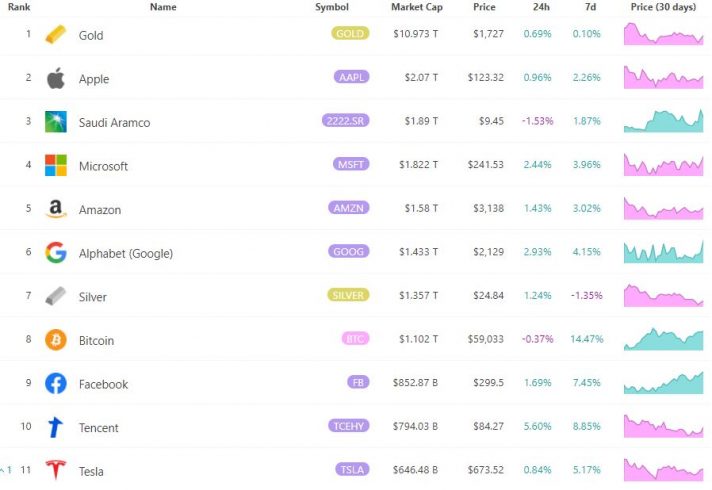Click the red Tesla logo

coord(56,470)
